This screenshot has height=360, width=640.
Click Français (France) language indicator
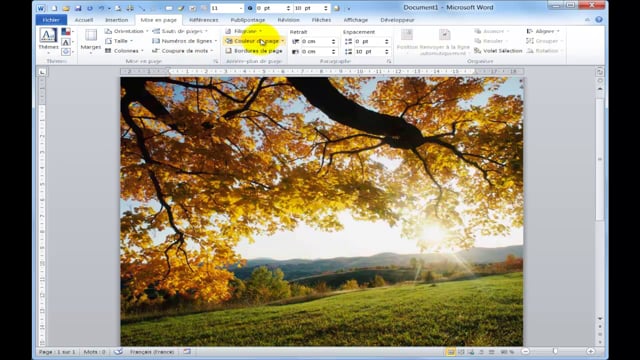[152, 351]
